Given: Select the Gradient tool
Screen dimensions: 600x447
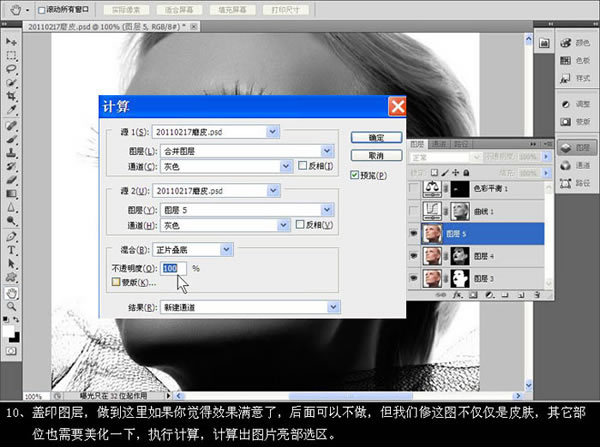Looking at the screenshot, I should point(11,194).
